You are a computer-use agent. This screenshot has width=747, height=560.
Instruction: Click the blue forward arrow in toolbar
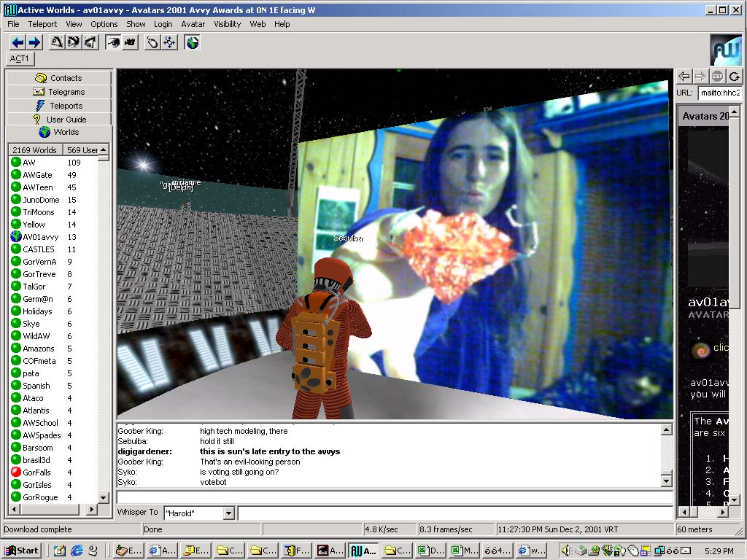click(x=34, y=42)
